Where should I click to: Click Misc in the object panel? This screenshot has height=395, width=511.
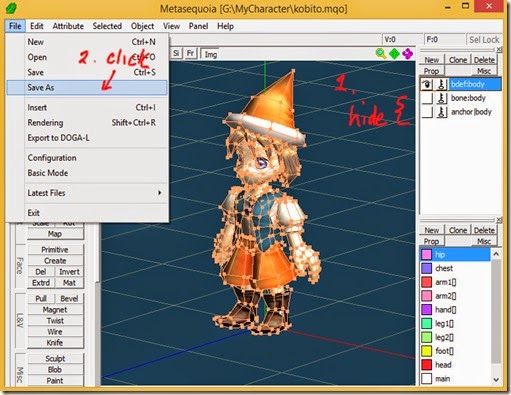(484, 71)
